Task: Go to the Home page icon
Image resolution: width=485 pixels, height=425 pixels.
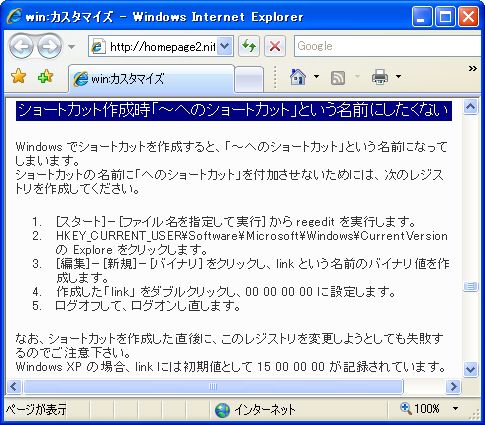Action: point(298,77)
